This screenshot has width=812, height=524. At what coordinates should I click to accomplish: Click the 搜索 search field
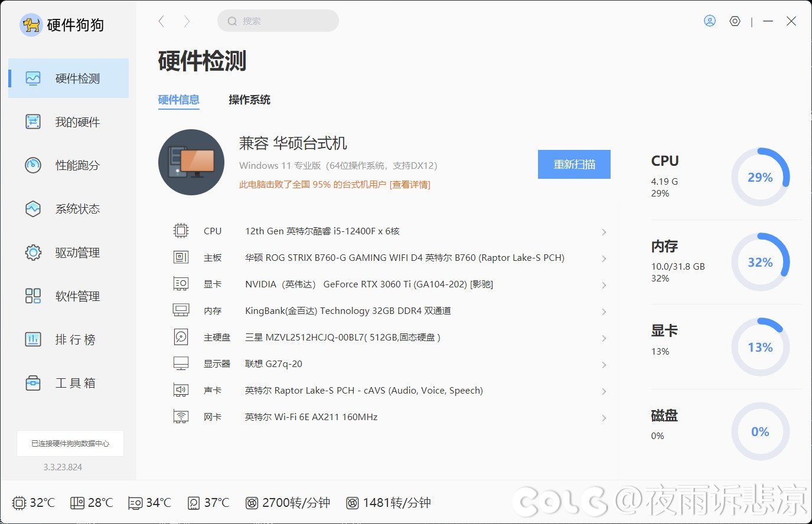pyautogui.click(x=279, y=21)
